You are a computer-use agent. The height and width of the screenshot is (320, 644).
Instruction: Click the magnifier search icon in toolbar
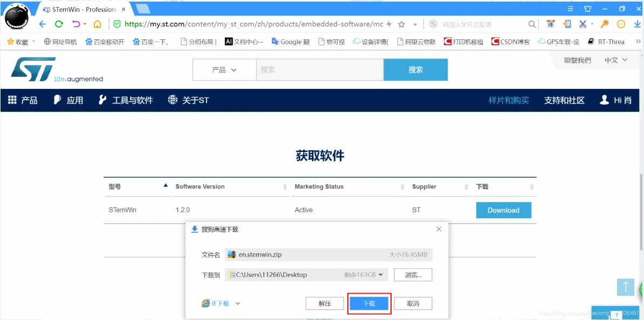(532, 24)
